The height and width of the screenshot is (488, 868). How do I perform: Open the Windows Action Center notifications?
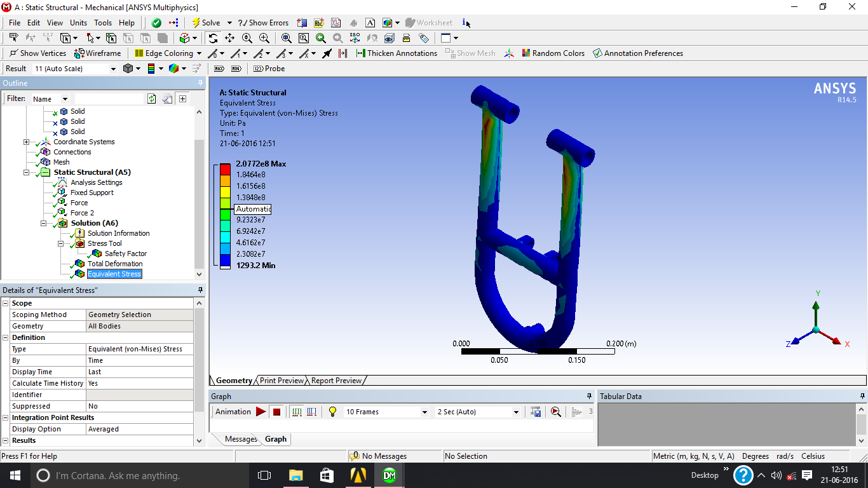pos(807,475)
